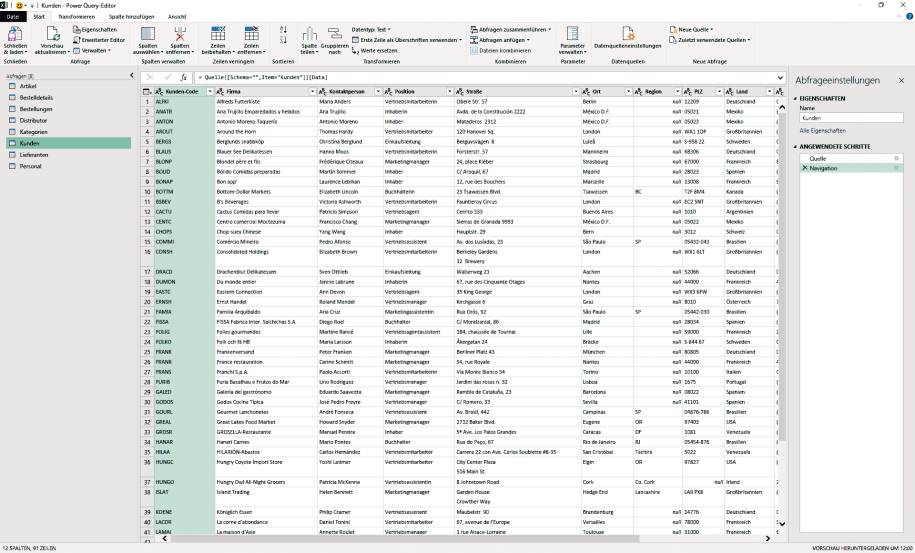The height and width of the screenshot is (553, 915).
Task: Collapse the queries pane with chevron
Action: (131, 75)
